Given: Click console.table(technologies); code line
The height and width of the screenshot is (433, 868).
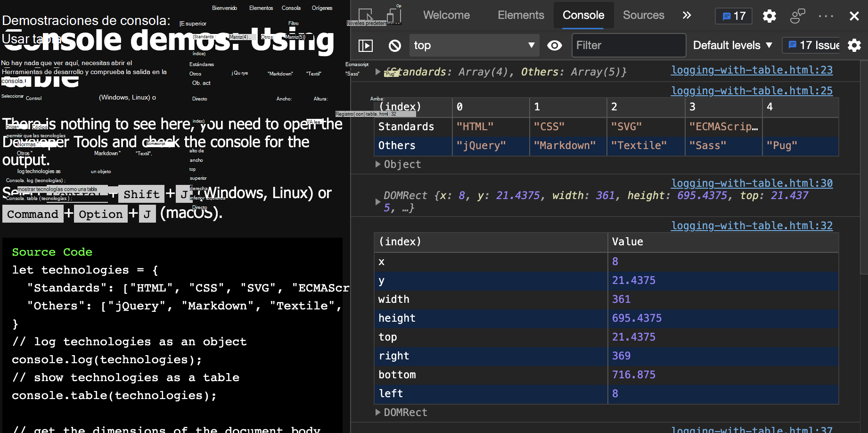Looking at the screenshot, I should coord(114,395).
